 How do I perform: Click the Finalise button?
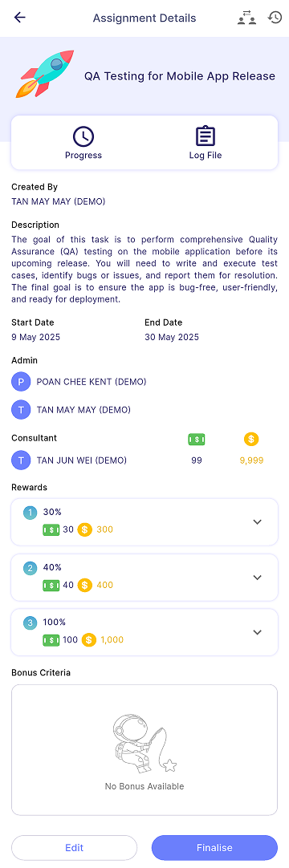(x=215, y=847)
